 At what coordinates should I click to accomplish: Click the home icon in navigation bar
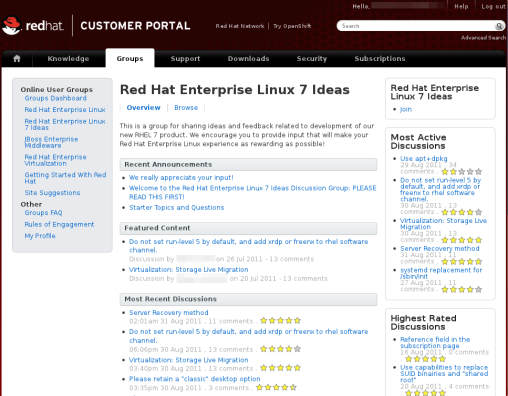pyautogui.click(x=17, y=59)
